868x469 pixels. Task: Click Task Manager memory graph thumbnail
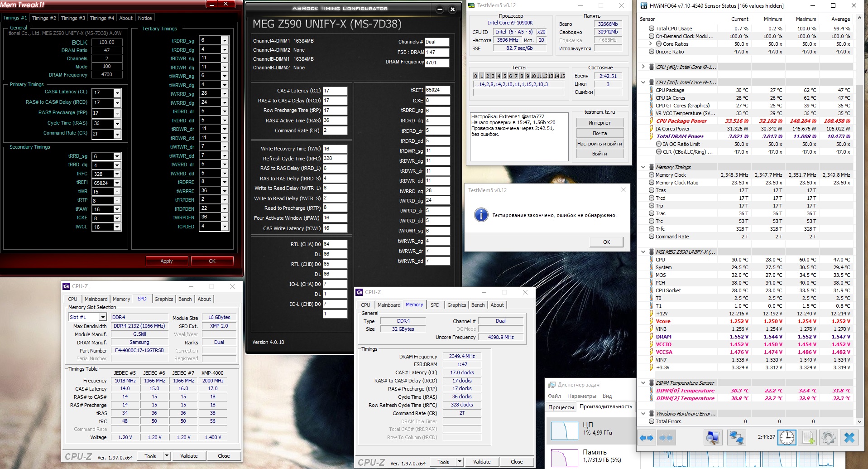click(x=564, y=459)
